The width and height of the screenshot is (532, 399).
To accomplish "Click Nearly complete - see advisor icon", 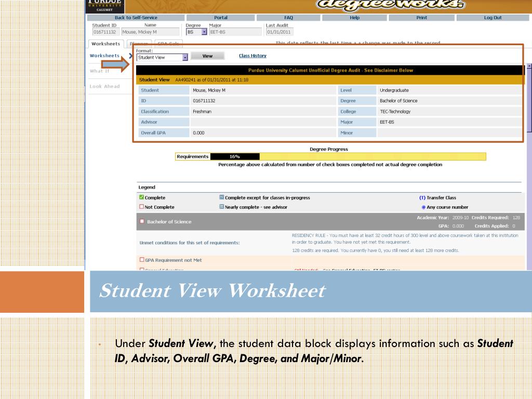I will [221, 207].
